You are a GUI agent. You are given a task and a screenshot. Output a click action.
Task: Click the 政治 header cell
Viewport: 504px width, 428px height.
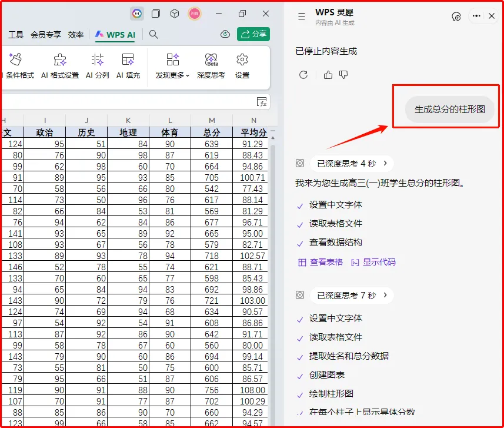click(45, 132)
